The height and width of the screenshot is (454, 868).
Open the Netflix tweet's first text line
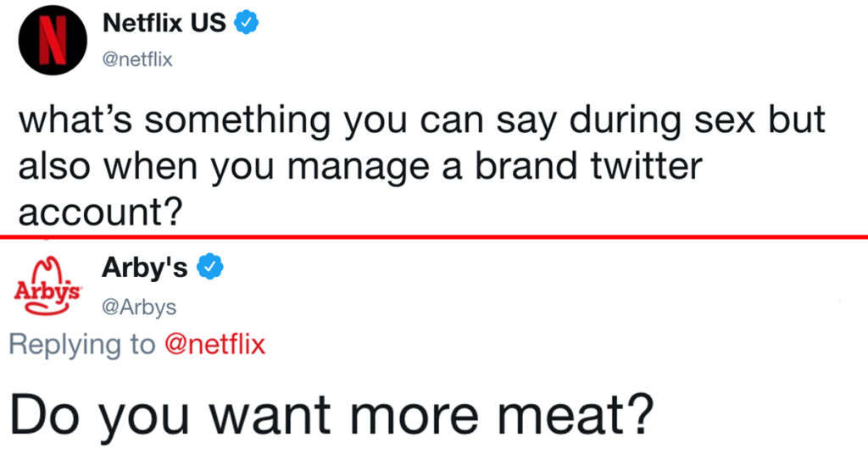click(x=422, y=119)
